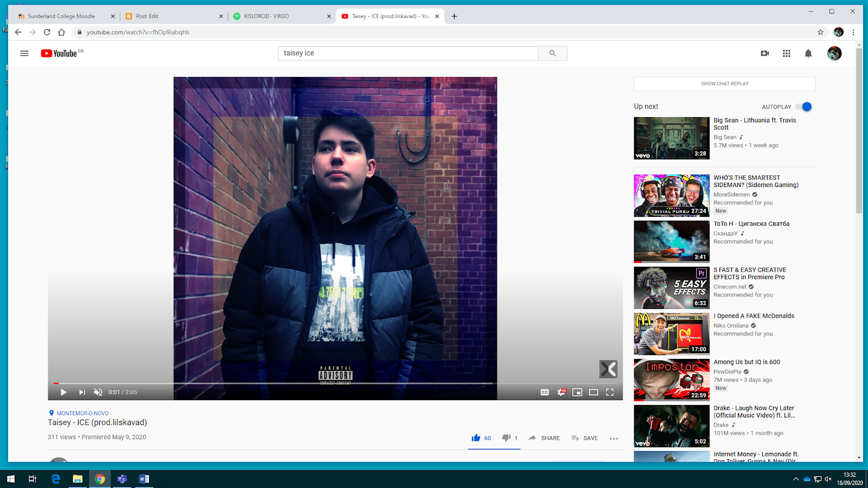Viewport: 868px width, 488px height.
Task: Open File Explorer from taskbar
Action: point(78,479)
